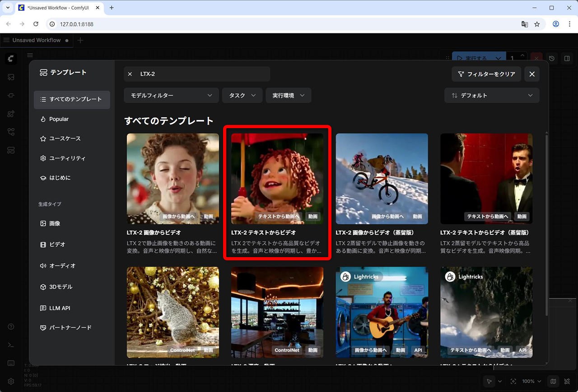Open the keyboard shortcuts icon in sidebar

11,363
